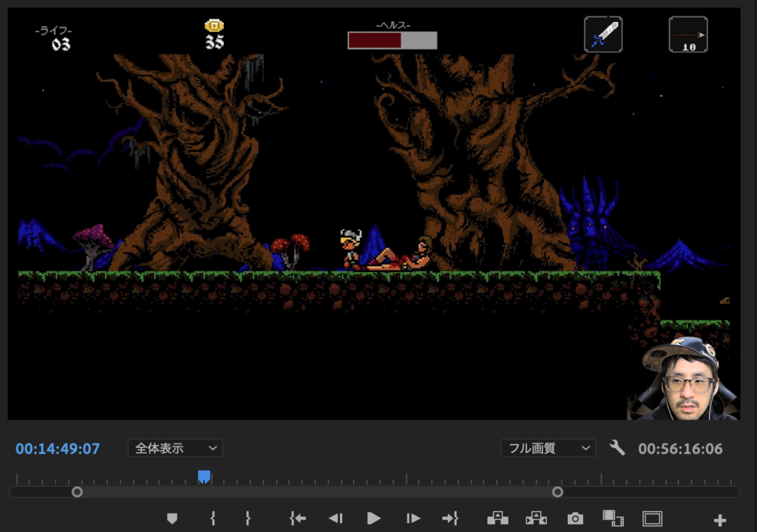Click the Extract icon
This screenshot has width=757, height=532.
pos(536,519)
